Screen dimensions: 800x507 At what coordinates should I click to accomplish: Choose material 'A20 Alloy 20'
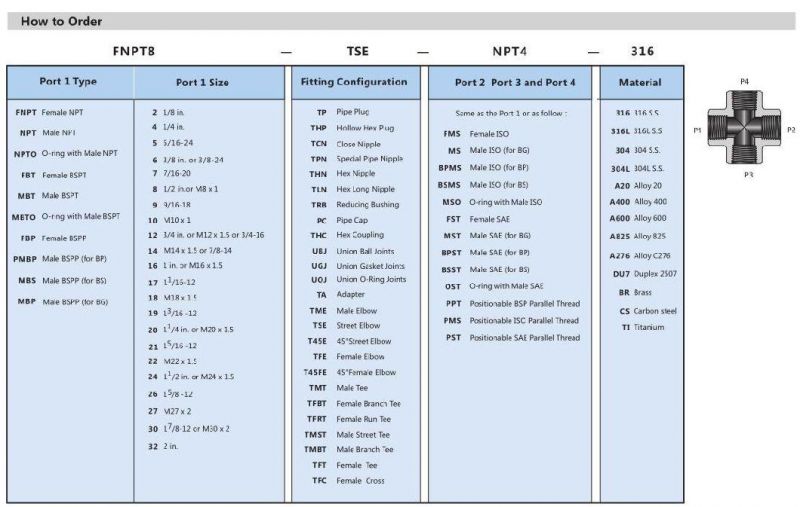[638, 186]
